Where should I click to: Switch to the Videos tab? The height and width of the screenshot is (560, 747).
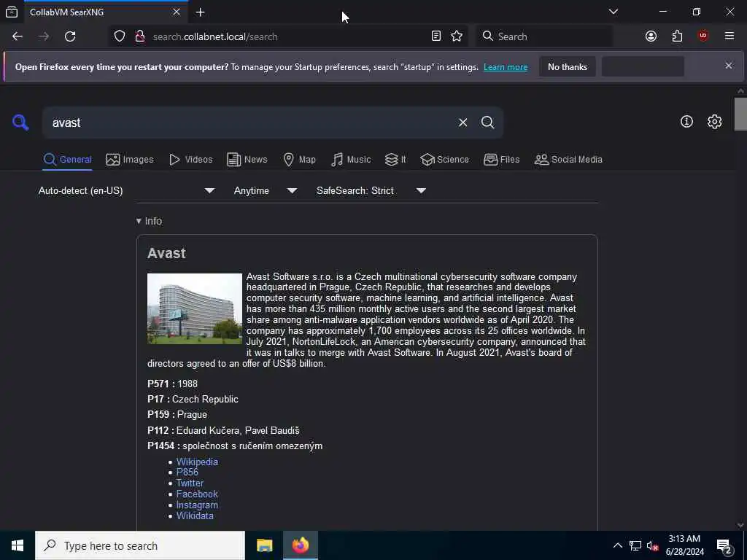pos(191,160)
